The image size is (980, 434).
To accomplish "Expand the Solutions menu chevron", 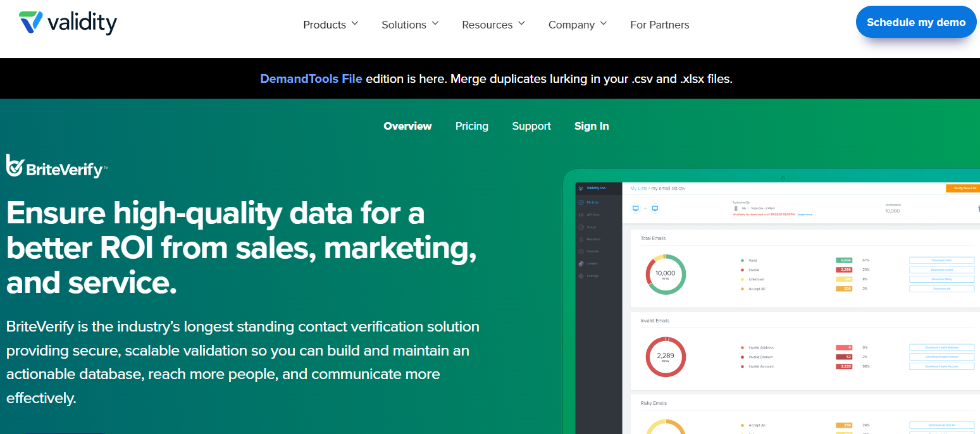I will tap(435, 23).
